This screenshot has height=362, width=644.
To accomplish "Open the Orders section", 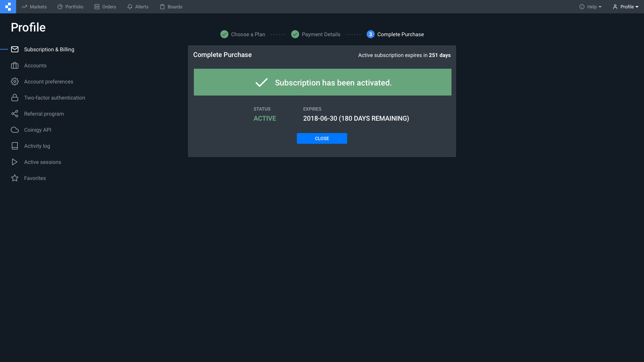I will pos(105,7).
